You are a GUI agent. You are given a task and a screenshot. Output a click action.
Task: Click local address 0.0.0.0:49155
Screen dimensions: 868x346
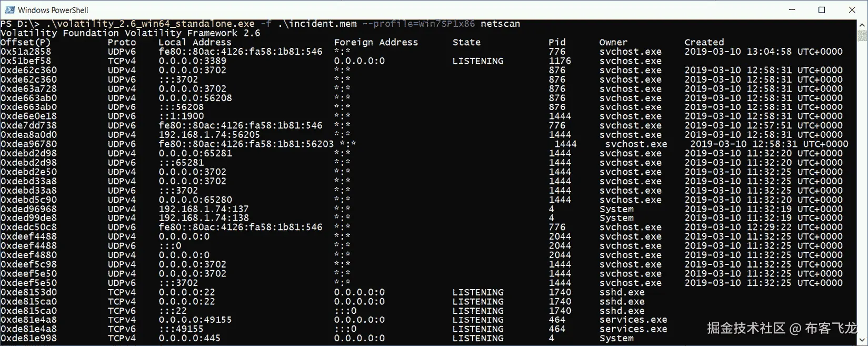click(x=195, y=320)
